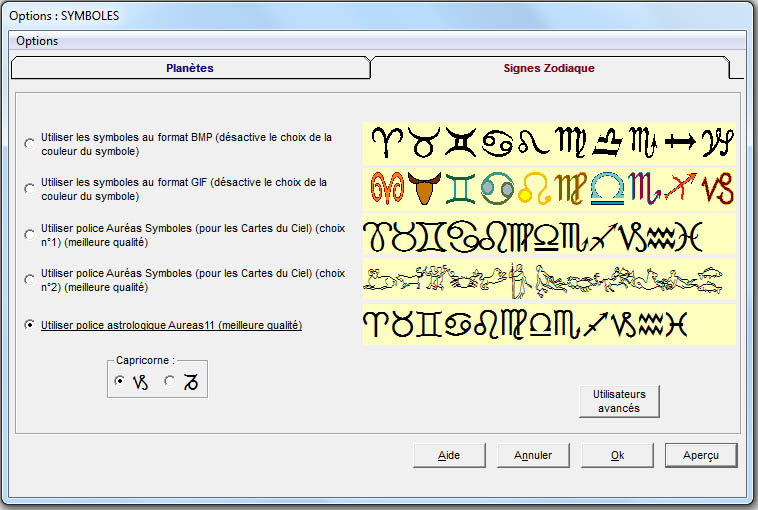758x510 pixels.
Task: Click the Virgo glyph in BMP row
Action: click(x=571, y=143)
